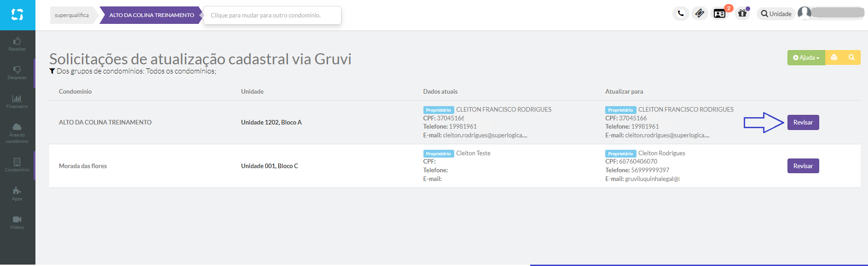The width and height of the screenshot is (868, 266).
Task: Select ALTO DA COLINA TREINAMENTO breadcrumb
Action: (151, 15)
